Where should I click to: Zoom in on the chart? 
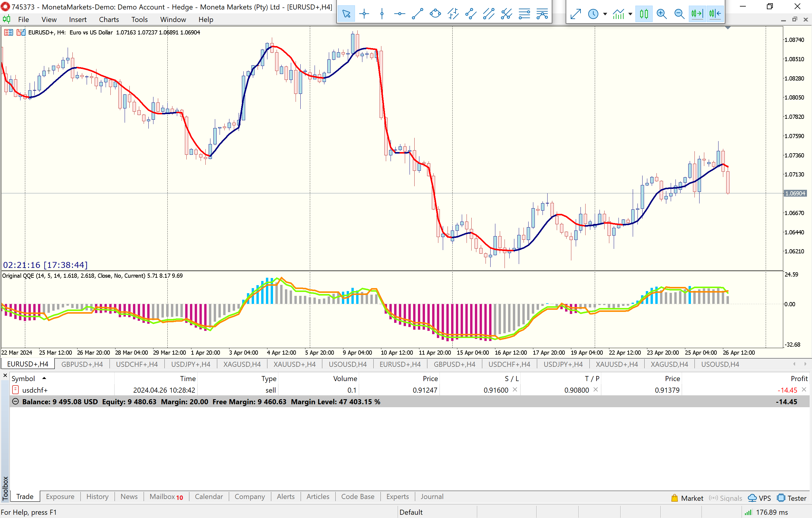(662, 14)
